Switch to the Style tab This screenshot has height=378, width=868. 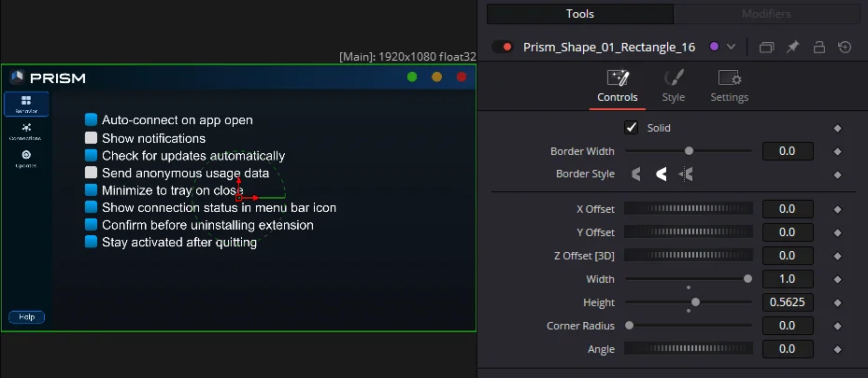673,88
